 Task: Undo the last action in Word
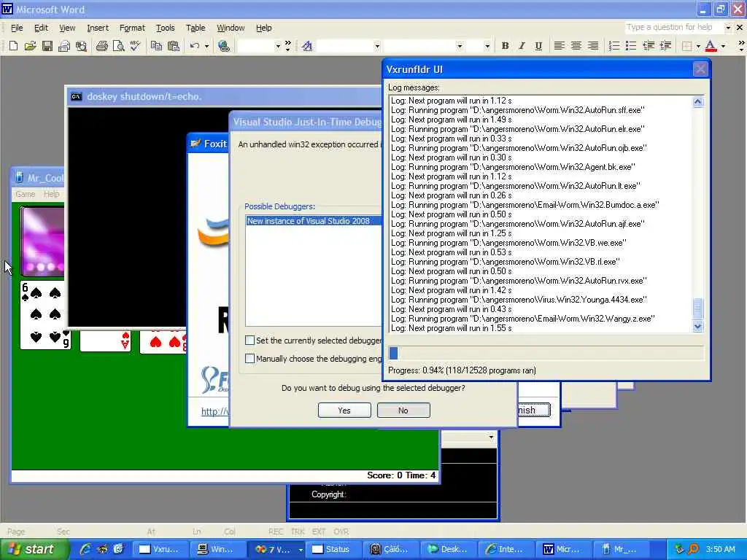194,46
